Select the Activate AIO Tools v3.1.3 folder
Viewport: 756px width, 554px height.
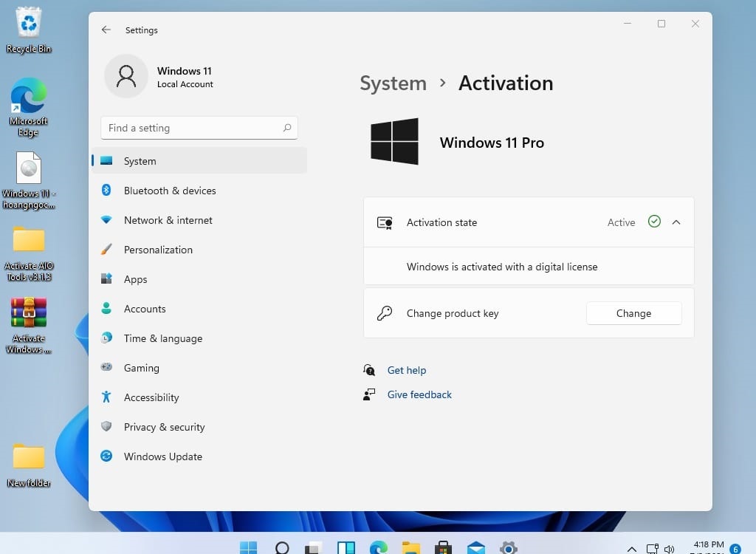pos(29,254)
